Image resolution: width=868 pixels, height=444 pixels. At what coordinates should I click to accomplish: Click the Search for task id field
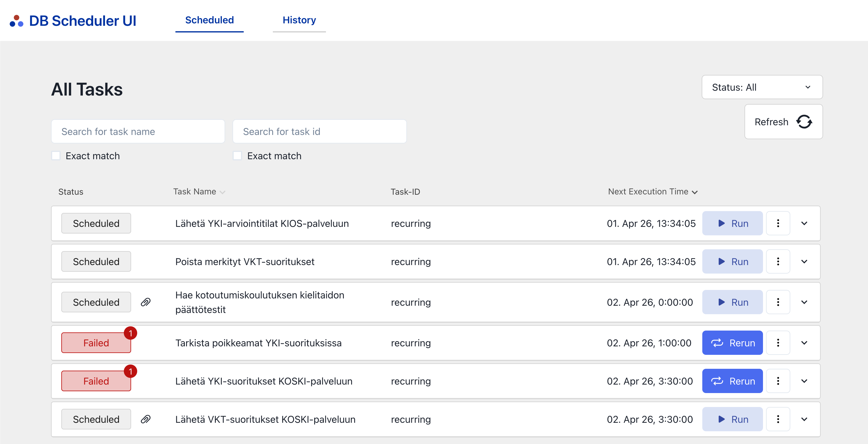(320, 131)
